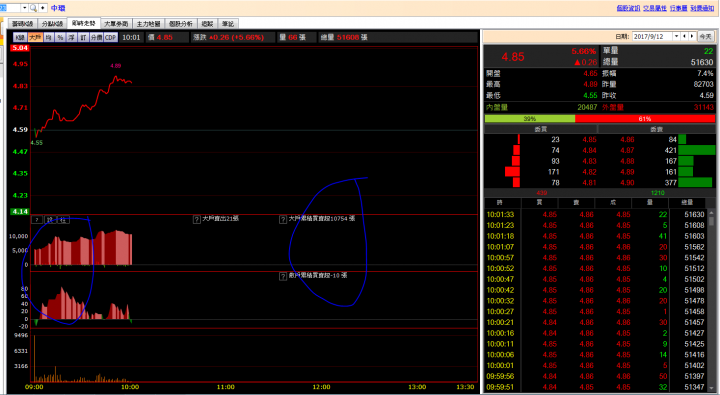Click the 外盤量 value 31143

[x=704, y=107]
